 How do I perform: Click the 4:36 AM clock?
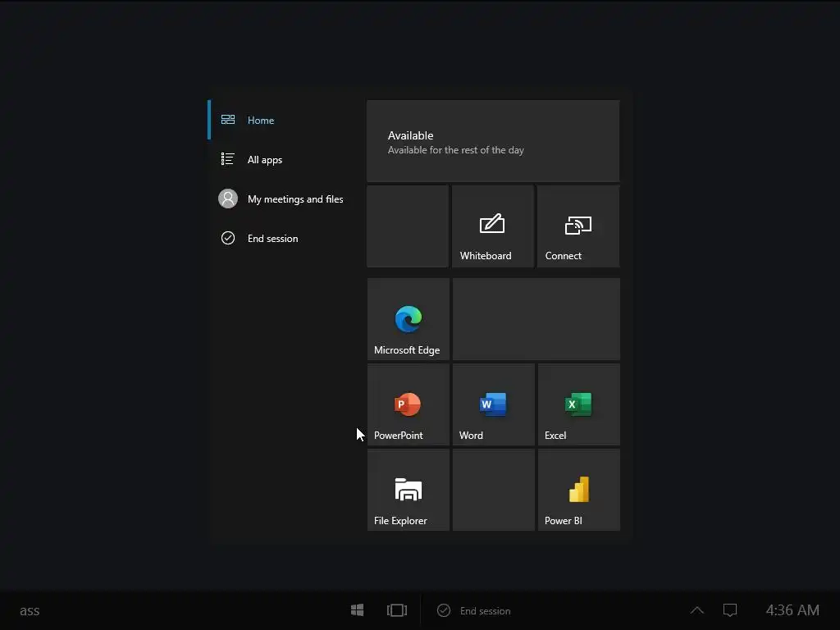792,610
